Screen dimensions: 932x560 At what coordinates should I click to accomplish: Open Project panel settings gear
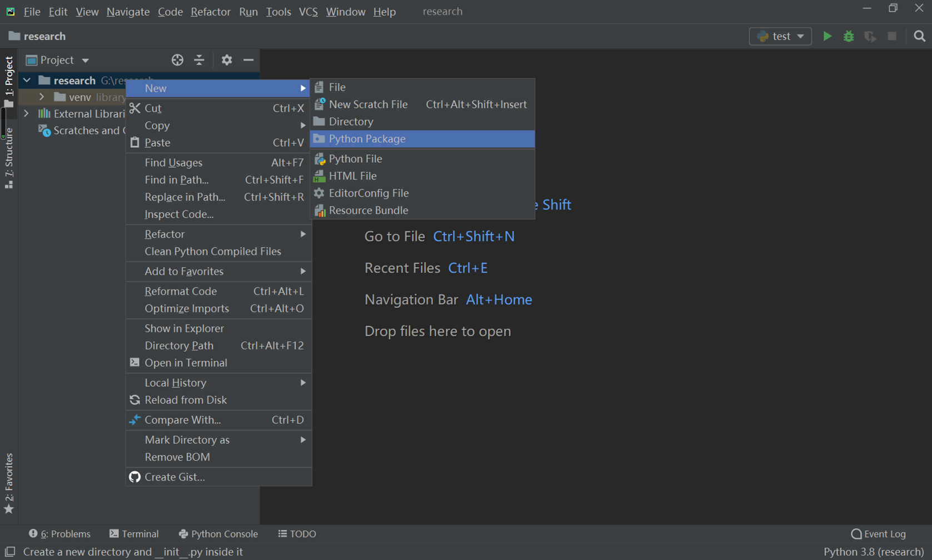[227, 60]
